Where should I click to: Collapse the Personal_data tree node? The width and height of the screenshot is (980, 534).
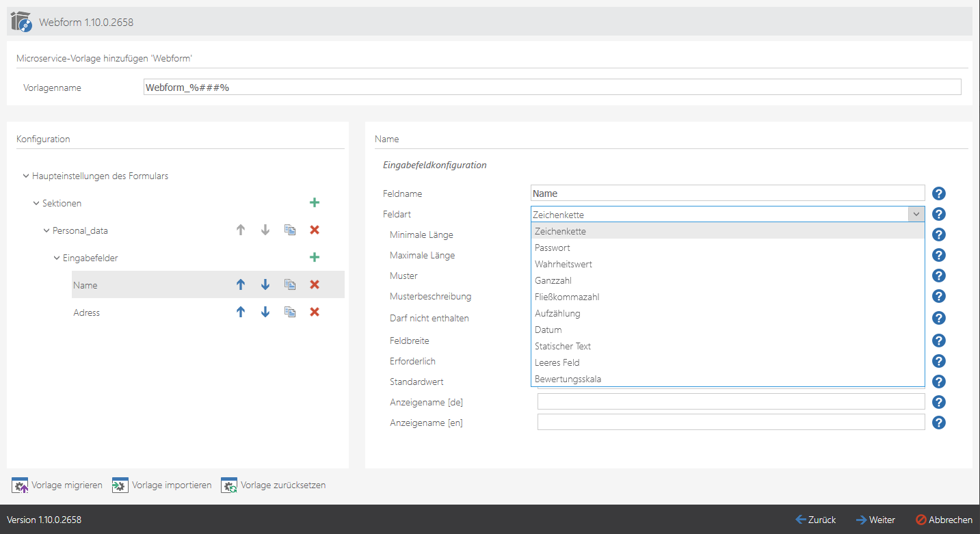pos(47,231)
